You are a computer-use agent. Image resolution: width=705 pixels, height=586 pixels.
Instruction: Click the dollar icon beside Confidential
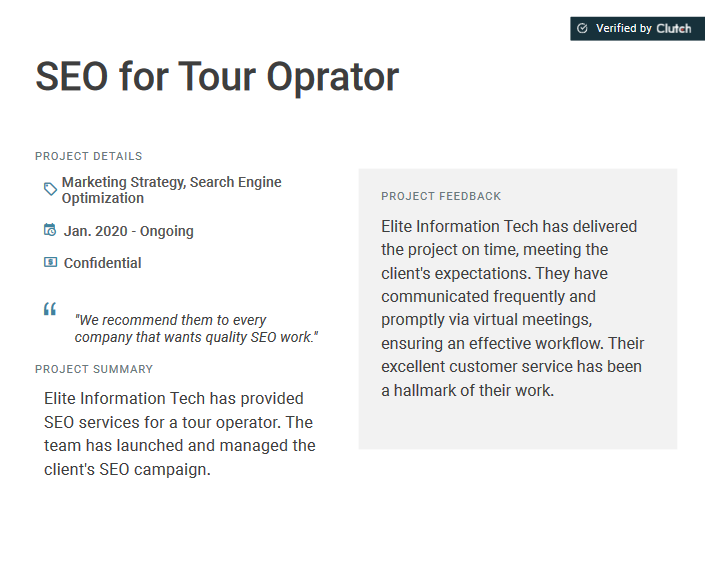tap(50, 262)
